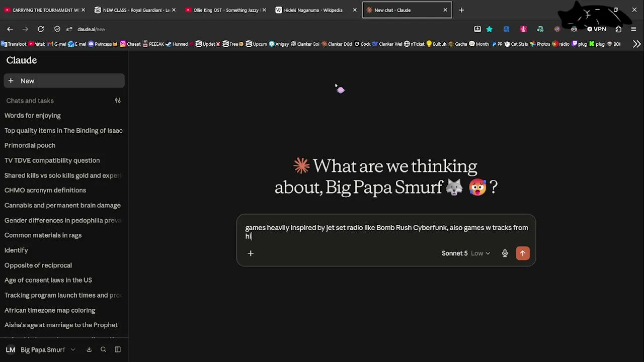Open the music note extension icon
This screenshot has height=362, width=644.
point(540,29)
